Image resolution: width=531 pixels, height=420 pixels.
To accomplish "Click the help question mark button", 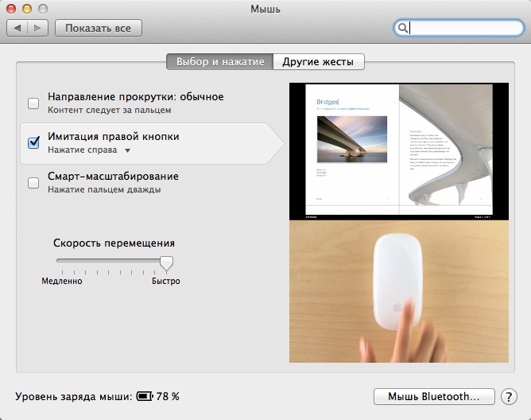I will [x=510, y=395].
